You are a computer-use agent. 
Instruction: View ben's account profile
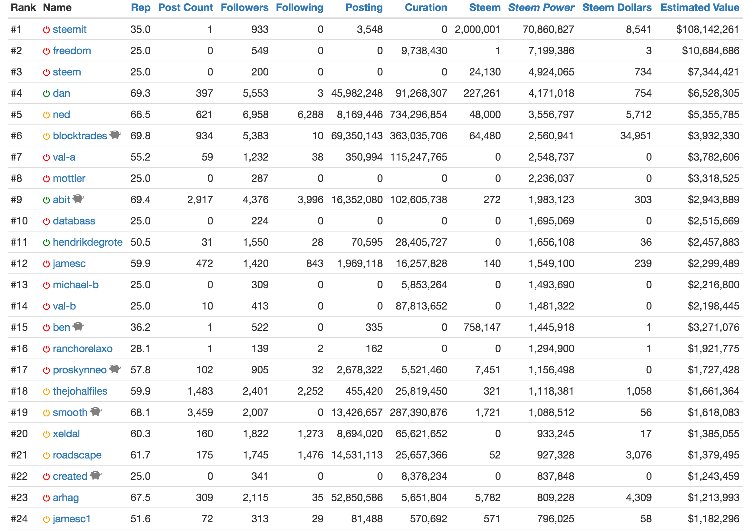coord(61,328)
